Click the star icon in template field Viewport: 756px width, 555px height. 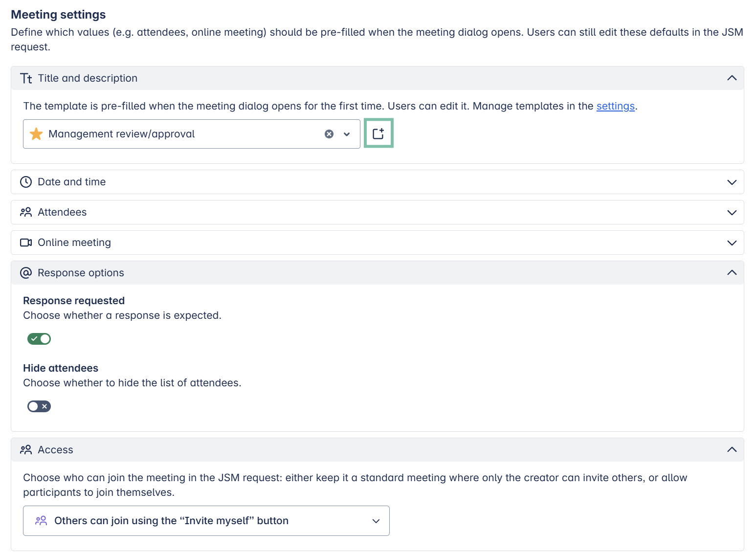(x=36, y=134)
